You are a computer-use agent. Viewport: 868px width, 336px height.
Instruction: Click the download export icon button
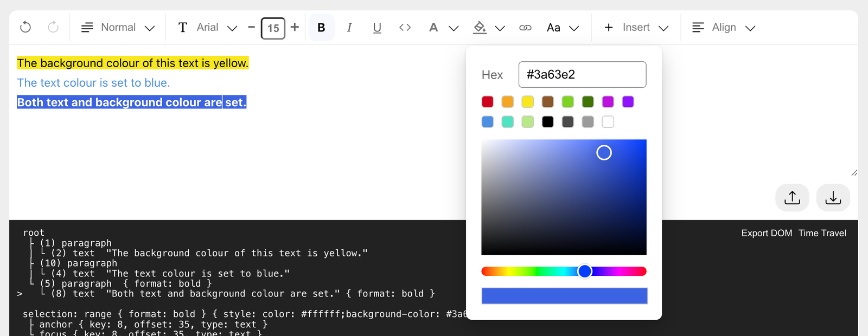pyautogui.click(x=833, y=198)
